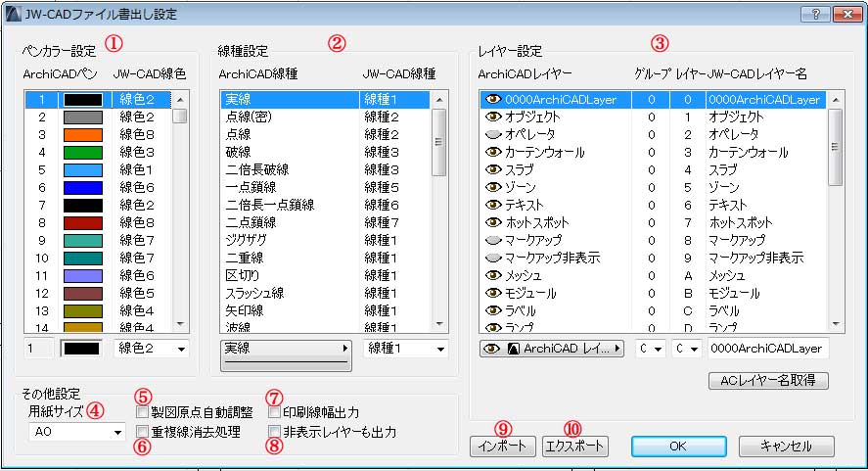Toggle eye icon of ゾーン layer
The height and width of the screenshot is (471, 868).
point(492,187)
